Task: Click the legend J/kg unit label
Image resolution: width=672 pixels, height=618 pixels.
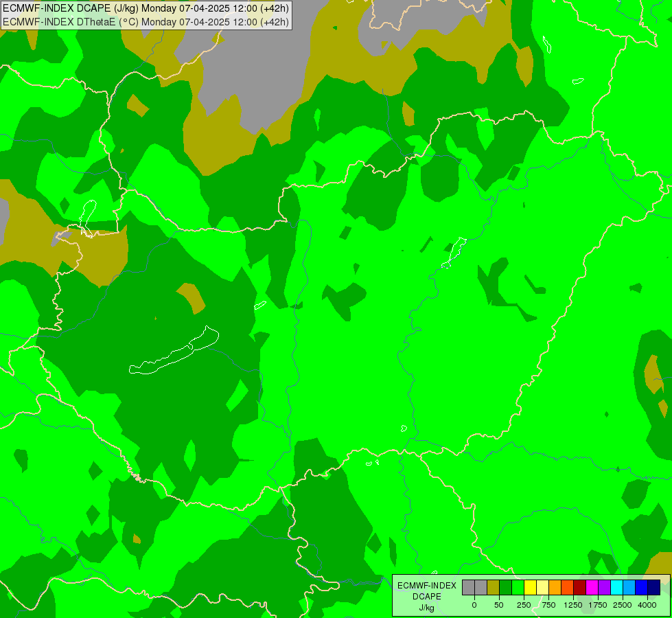Action: tap(427, 608)
